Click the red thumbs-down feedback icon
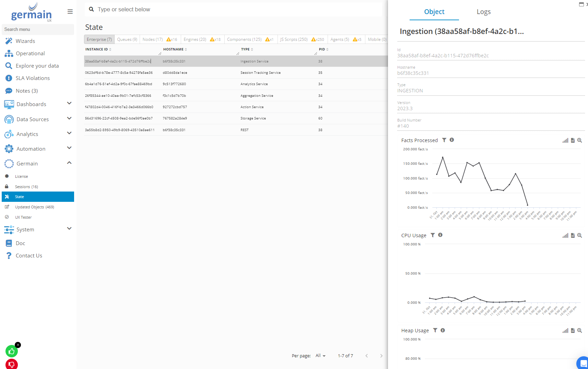The image size is (588, 369). pyautogui.click(x=11, y=364)
